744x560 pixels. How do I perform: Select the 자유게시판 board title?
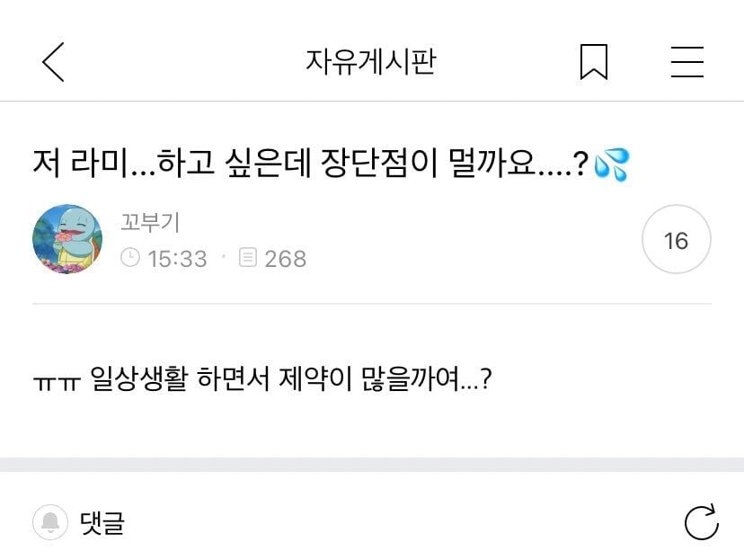pos(371,59)
